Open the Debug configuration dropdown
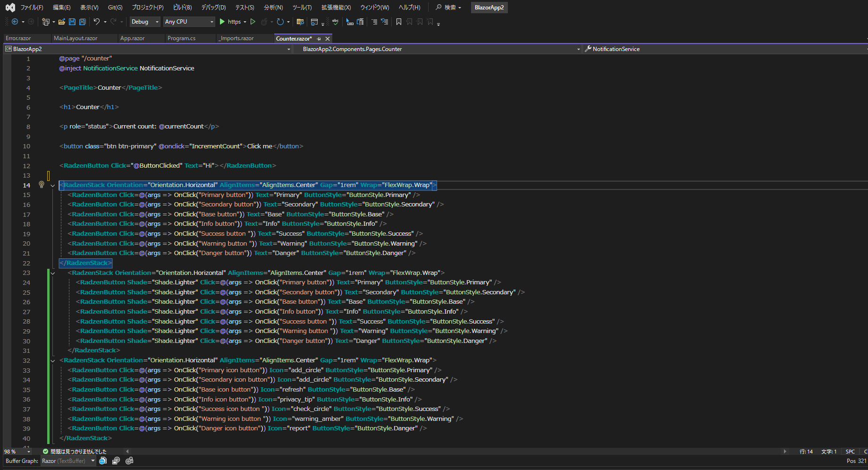 [144, 22]
